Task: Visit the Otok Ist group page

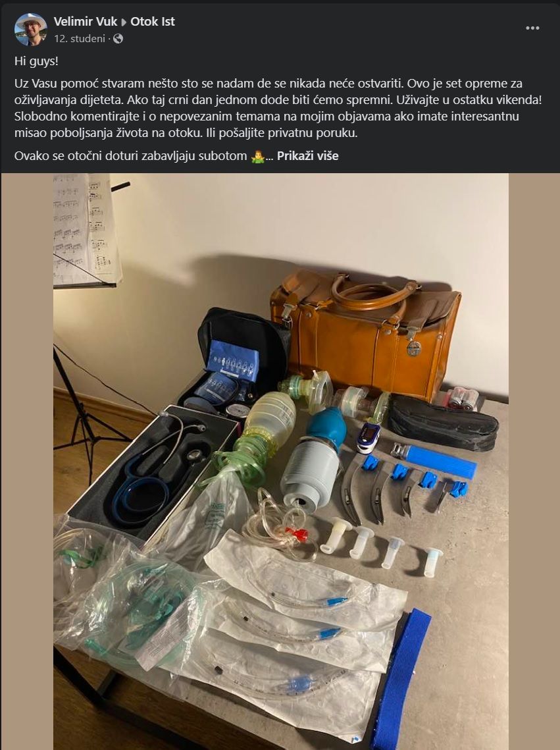Action: point(153,22)
